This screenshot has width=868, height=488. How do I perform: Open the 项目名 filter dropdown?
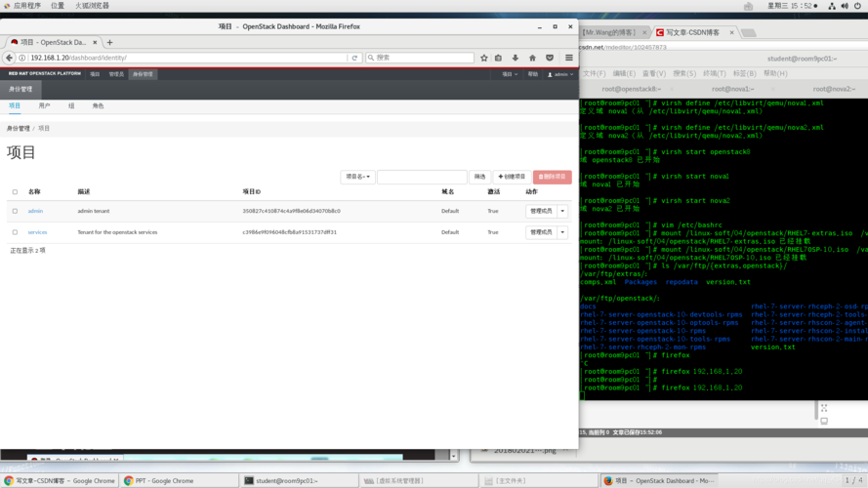[357, 177]
